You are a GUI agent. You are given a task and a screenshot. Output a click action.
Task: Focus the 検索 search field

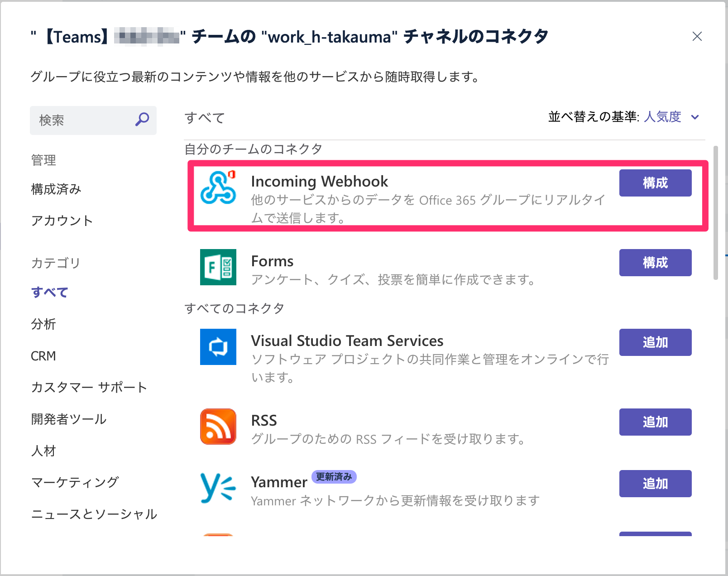click(x=93, y=120)
